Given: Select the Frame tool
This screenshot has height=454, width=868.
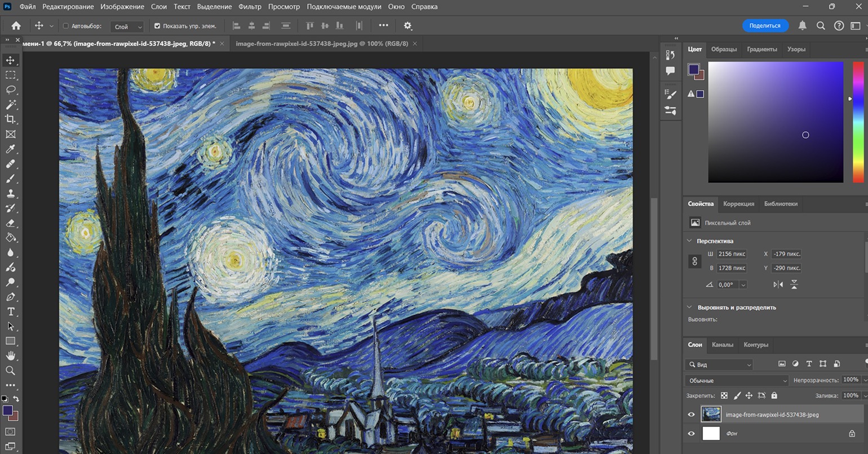Looking at the screenshot, I should (x=10, y=134).
